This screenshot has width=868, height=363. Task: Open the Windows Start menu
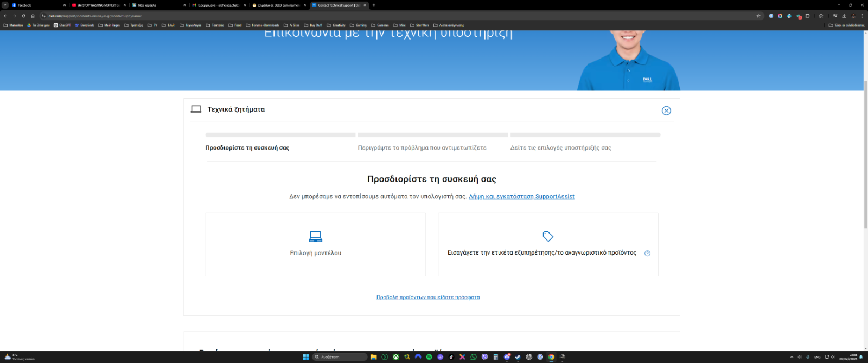point(305,357)
